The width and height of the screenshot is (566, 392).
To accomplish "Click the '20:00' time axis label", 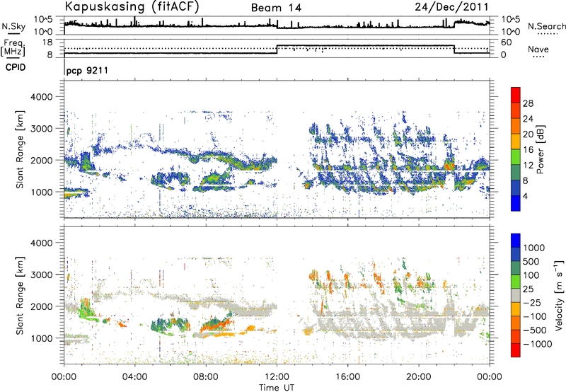I will pyautogui.click(x=419, y=377).
